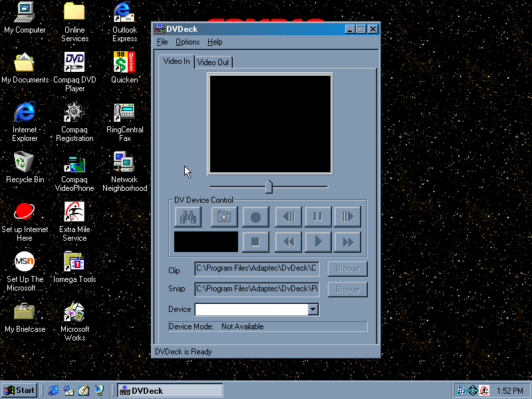Step one frame forward in DVDeck
The width and height of the screenshot is (532, 399).
(x=347, y=217)
